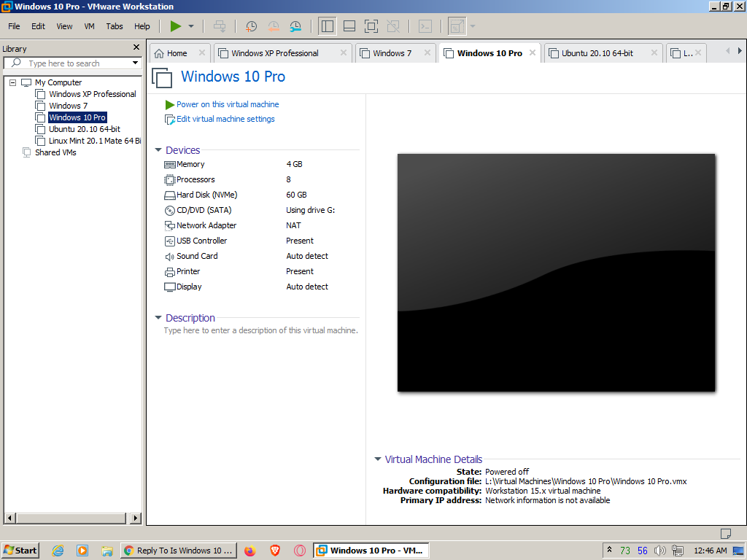The image size is (747, 560).
Task: Click Power on this virtual machine
Action: click(228, 104)
